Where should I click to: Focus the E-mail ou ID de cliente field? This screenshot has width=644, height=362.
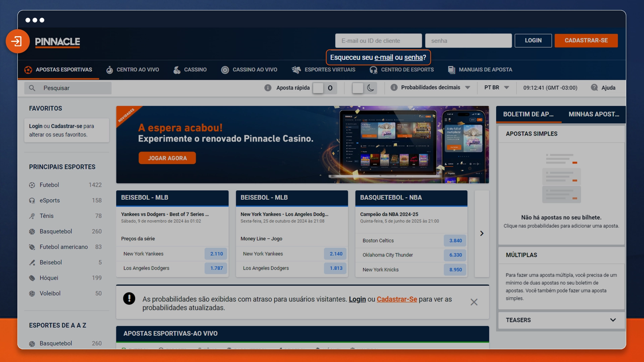[378, 41]
